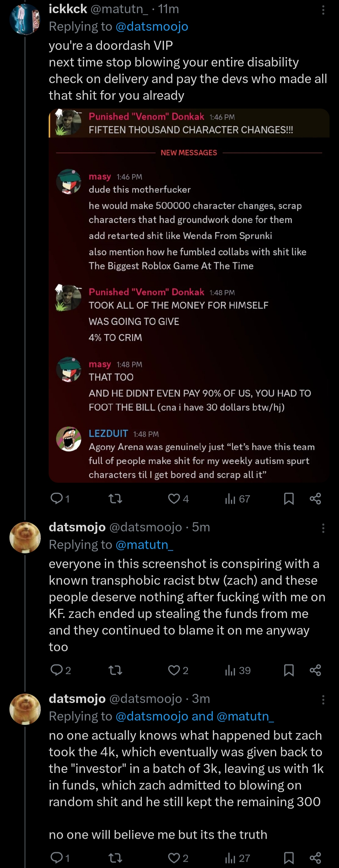Viewport: 339px width, 868px height.
Task: Retweet ickkck's post with Discord screenshot
Action: [x=115, y=498]
